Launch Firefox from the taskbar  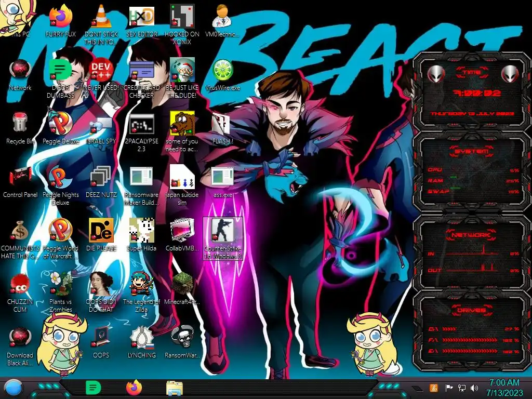[134, 388]
